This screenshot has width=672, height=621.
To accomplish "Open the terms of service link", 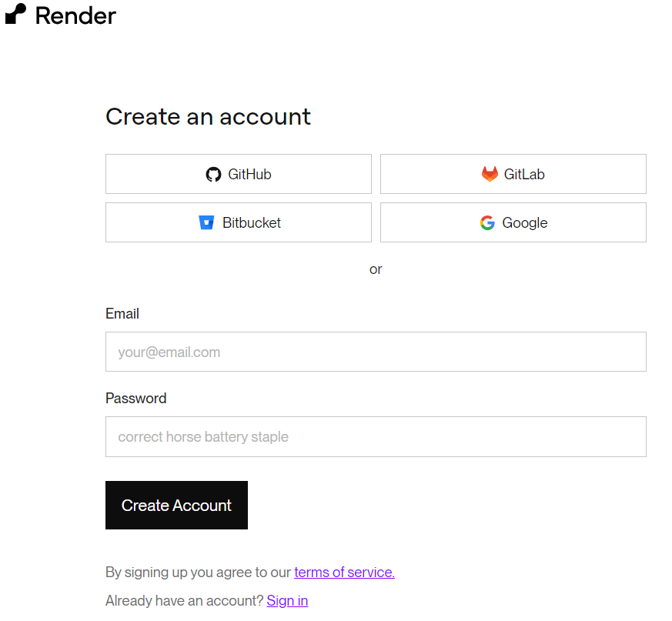I will 344,573.
